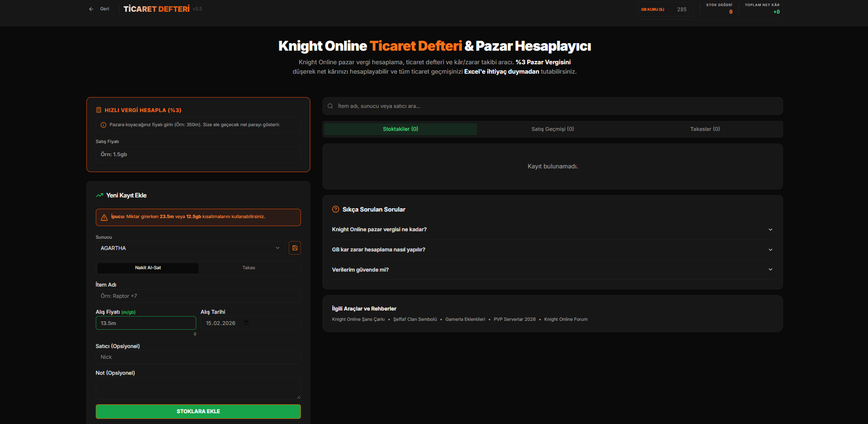Click the search magnifier icon in search bar
This screenshot has width=868, height=424.
(330, 106)
